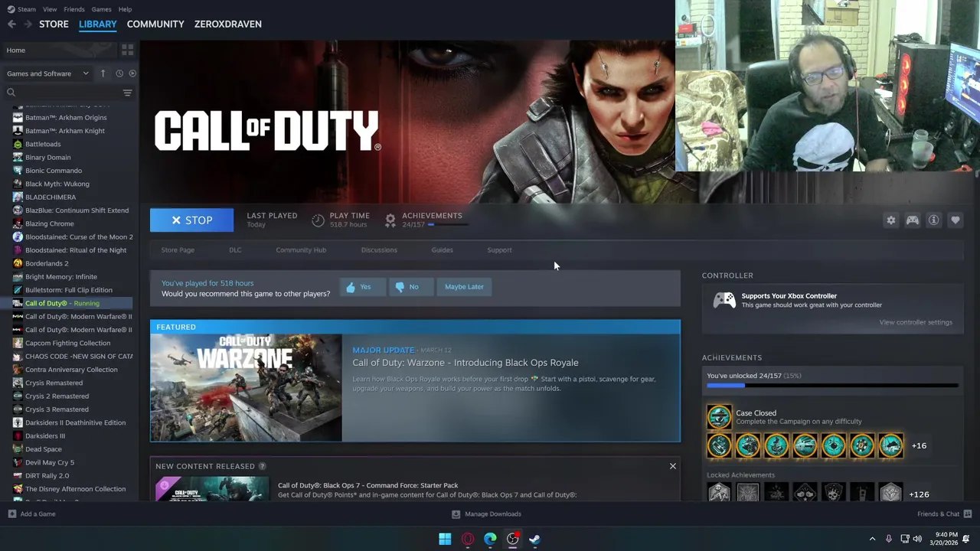
Task: Open Opera browser from taskbar
Action: [x=468, y=539]
